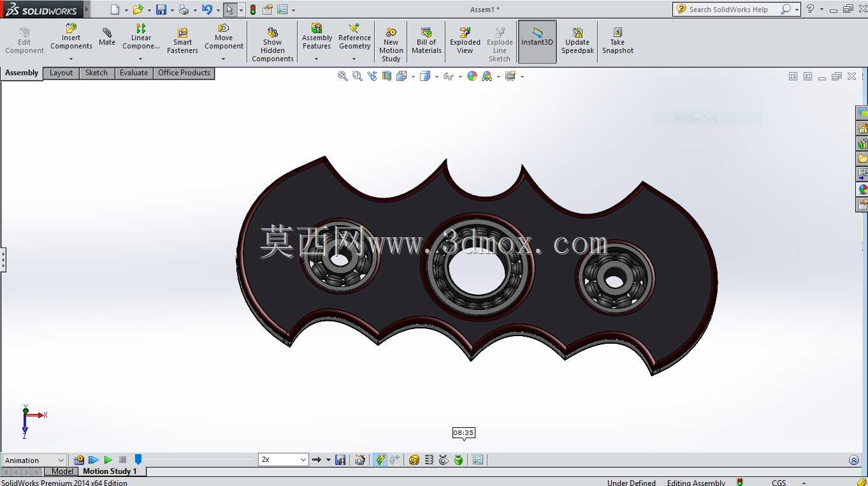Click Save Animation icon in the motion bar
Image resolution: width=868 pixels, height=486 pixels.
point(340,460)
